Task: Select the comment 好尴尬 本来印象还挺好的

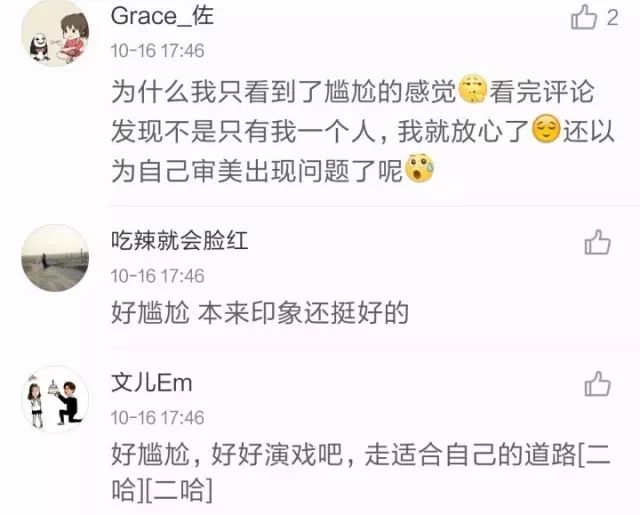Action: (x=260, y=313)
